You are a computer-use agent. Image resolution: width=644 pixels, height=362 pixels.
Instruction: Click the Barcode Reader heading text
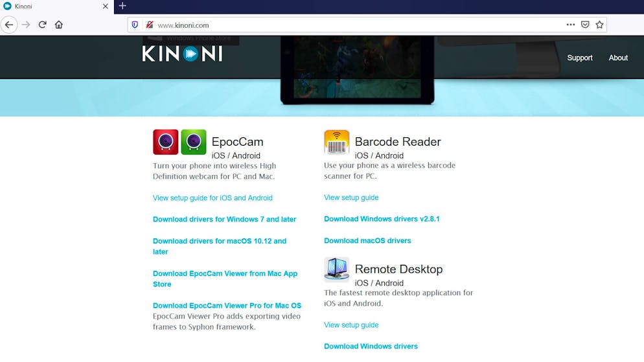398,142
